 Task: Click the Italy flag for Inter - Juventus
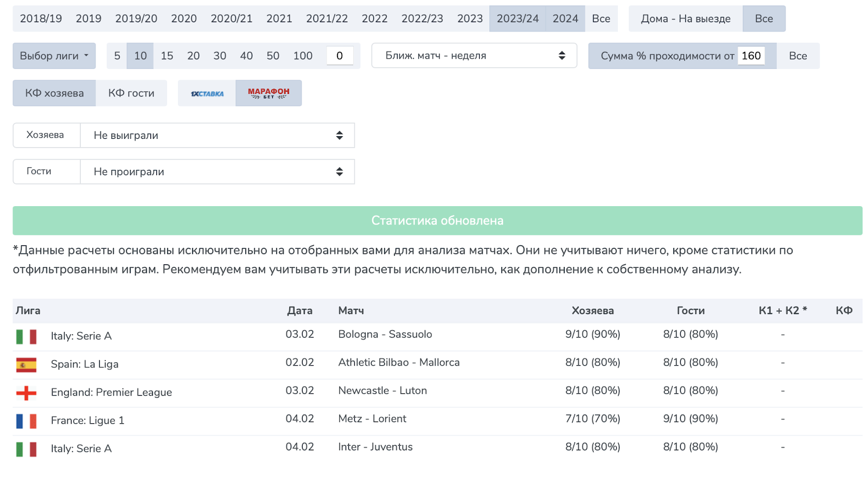pos(26,449)
